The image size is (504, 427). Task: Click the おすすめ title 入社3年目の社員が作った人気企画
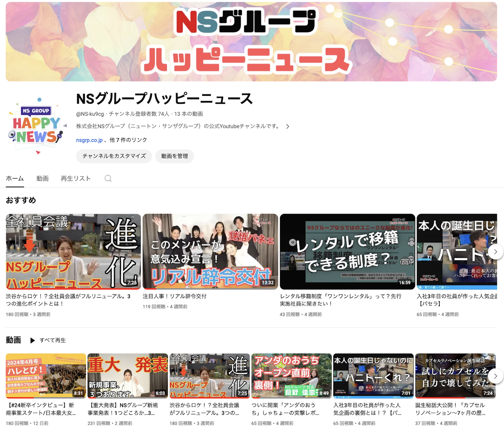(x=457, y=300)
